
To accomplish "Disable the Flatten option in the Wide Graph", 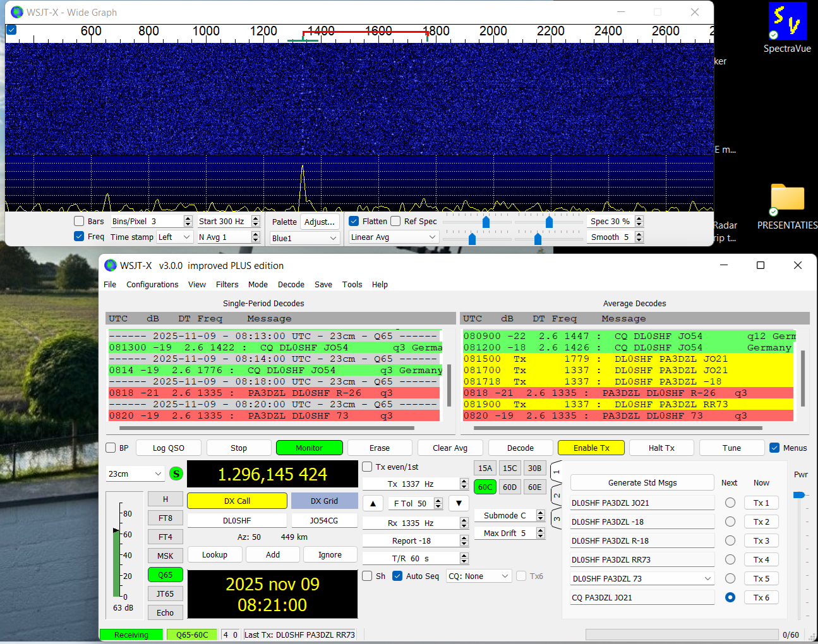I will [x=356, y=222].
